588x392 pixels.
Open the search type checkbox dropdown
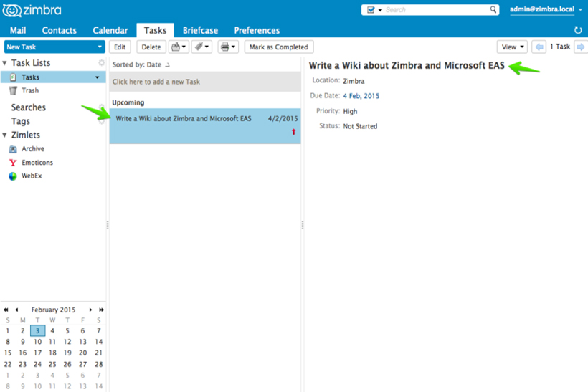point(375,10)
